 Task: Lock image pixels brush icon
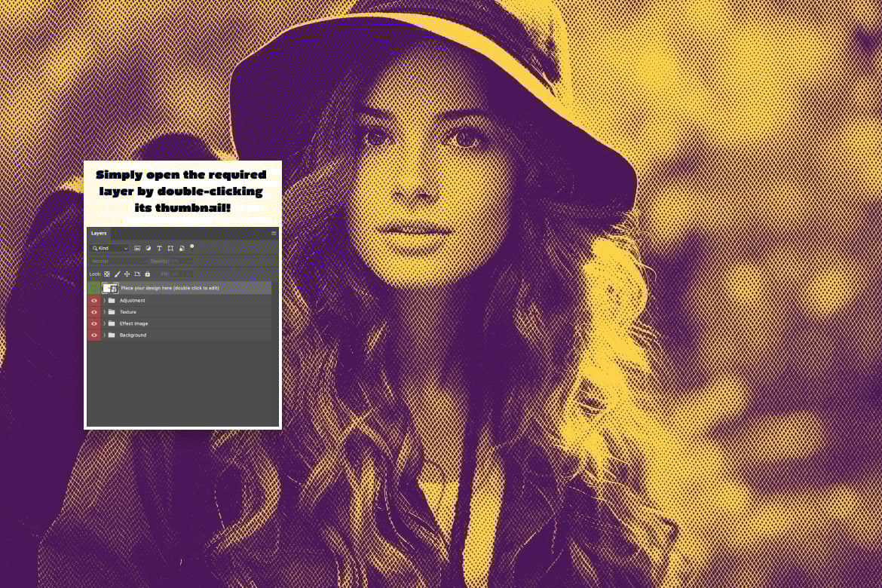[x=117, y=274]
